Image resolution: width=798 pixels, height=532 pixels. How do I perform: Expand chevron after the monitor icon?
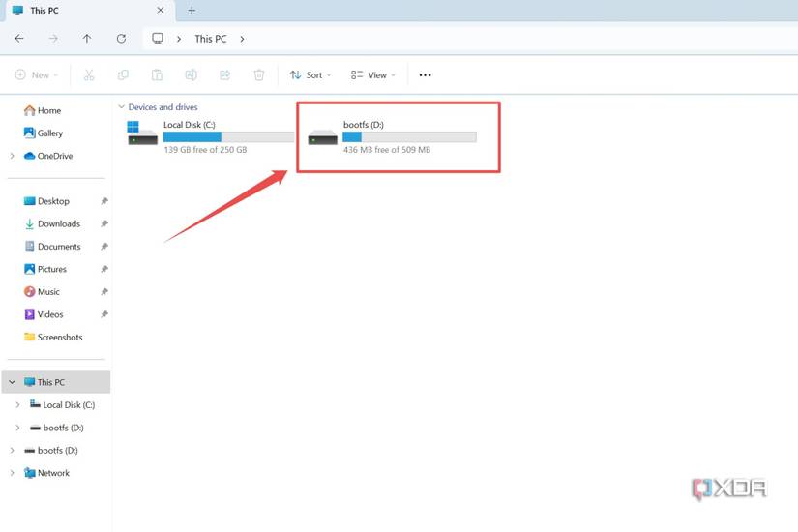pos(179,39)
